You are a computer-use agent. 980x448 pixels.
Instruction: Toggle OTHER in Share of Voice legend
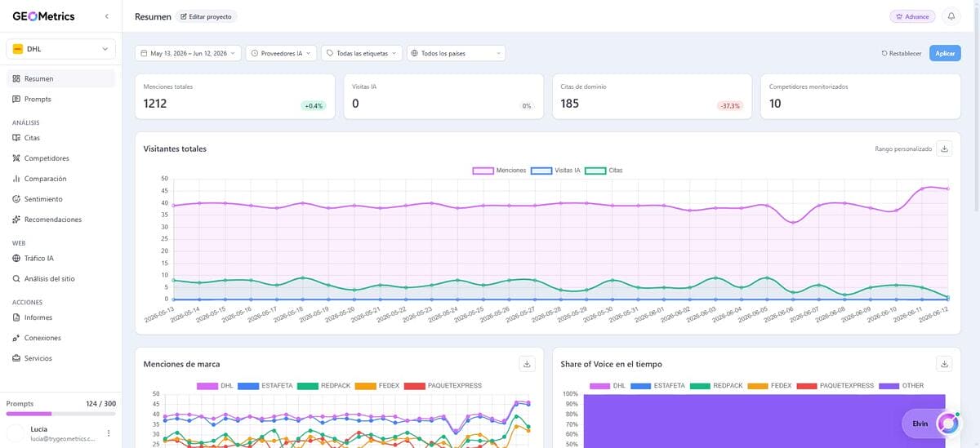pyautogui.click(x=902, y=385)
